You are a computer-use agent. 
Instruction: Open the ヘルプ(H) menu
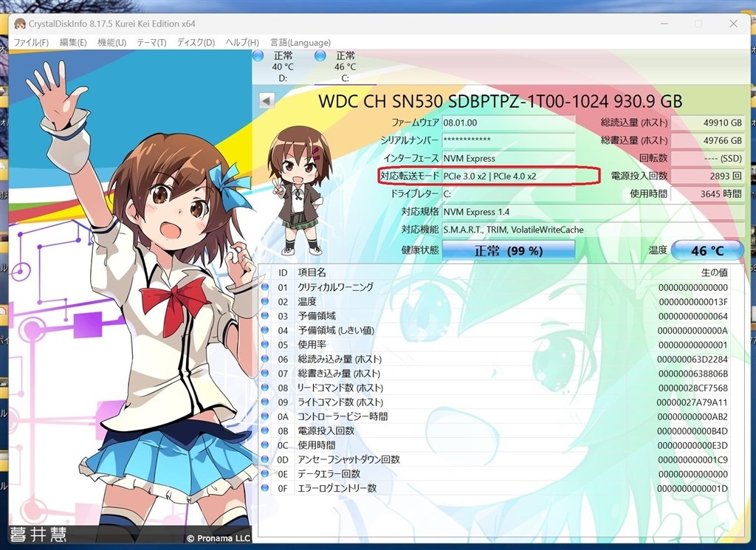[242, 42]
